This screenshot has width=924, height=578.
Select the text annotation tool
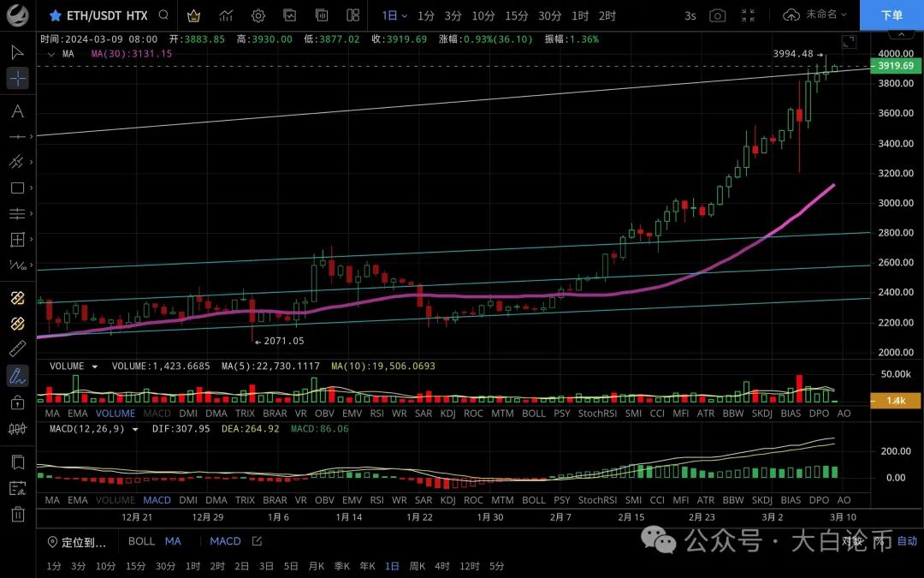(18, 111)
